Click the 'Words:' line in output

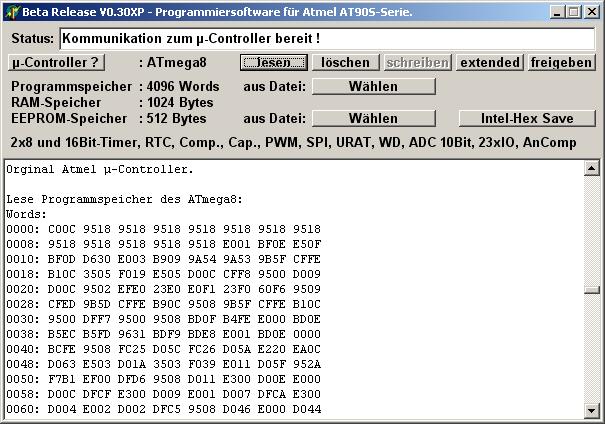point(26,214)
